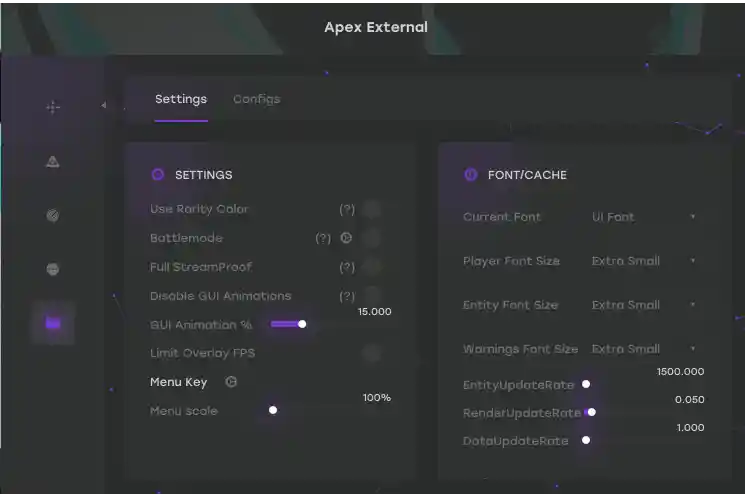Open the face mask section in sidebar

pyautogui.click(x=53, y=269)
